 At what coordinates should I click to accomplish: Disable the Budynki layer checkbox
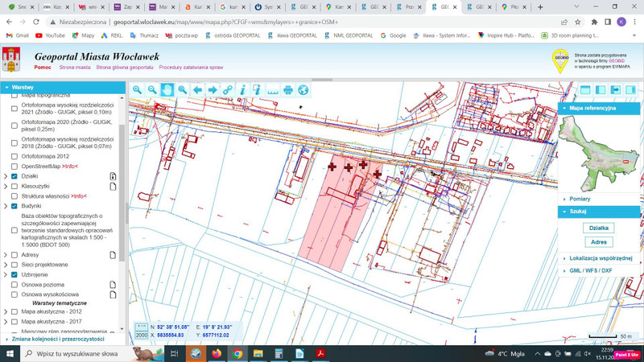click(14, 206)
